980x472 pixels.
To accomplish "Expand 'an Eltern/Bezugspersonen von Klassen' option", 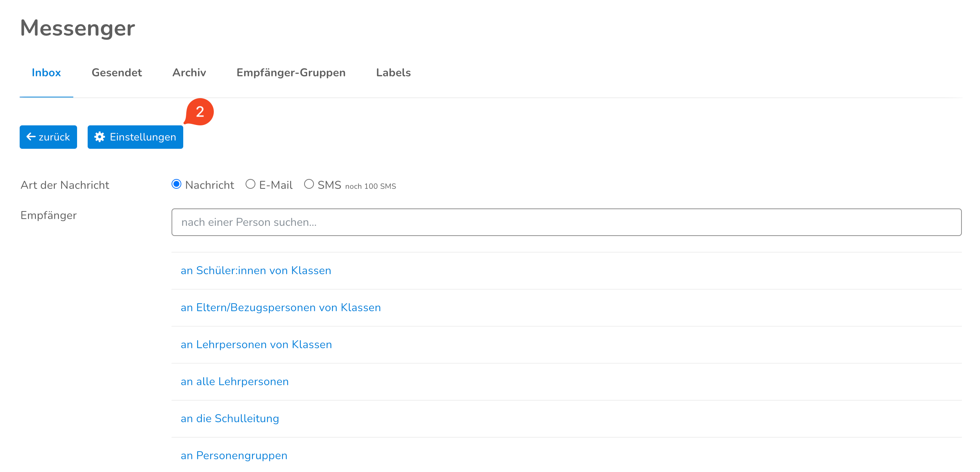I will pos(280,307).
